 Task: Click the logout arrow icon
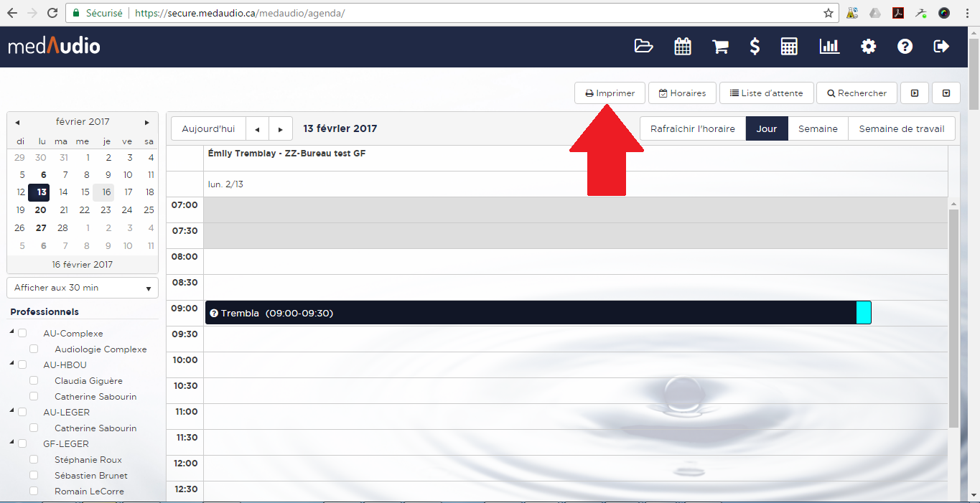click(941, 47)
